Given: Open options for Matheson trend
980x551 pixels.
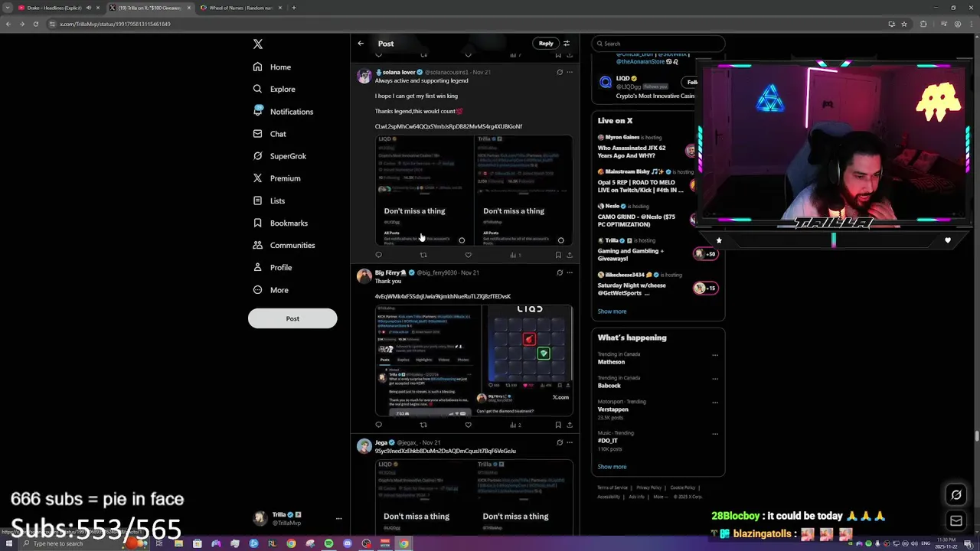Looking at the screenshot, I should click(715, 355).
